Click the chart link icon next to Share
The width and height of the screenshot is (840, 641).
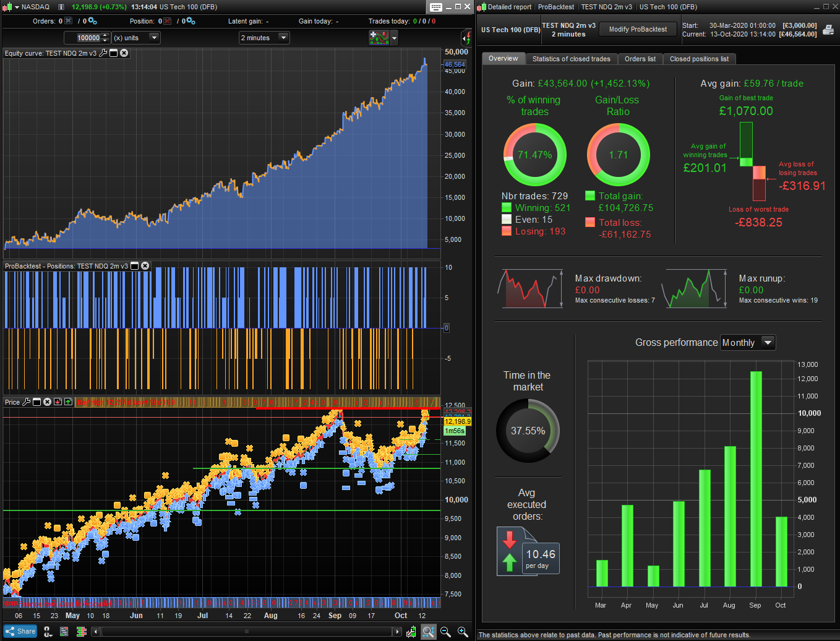[x=48, y=632]
